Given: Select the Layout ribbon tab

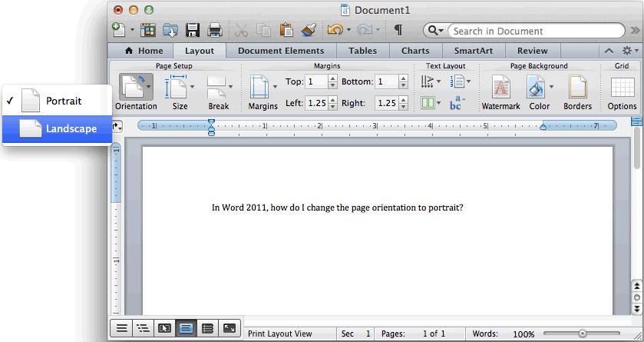Looking at the screenshot, I should 200,51.
